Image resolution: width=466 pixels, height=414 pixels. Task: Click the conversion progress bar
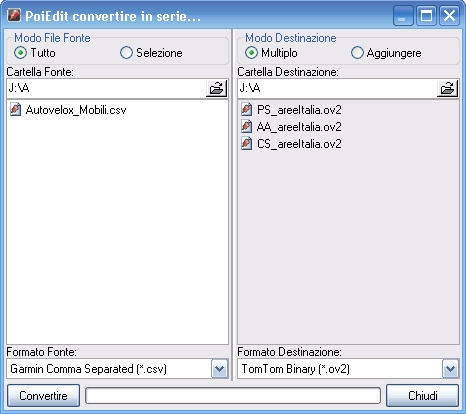point(233,396)
